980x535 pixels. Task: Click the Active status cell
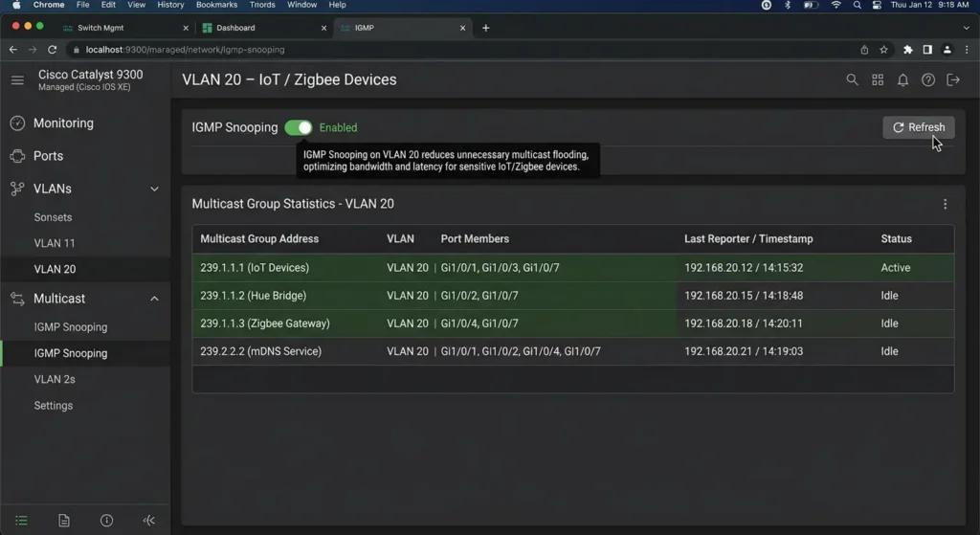pyautogui.click(x=896, y=268)
